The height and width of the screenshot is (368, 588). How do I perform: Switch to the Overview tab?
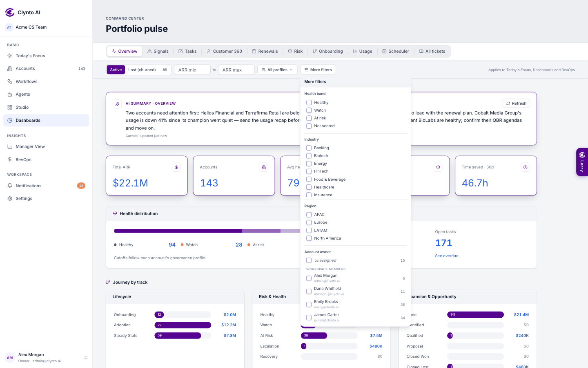(125, 51)
